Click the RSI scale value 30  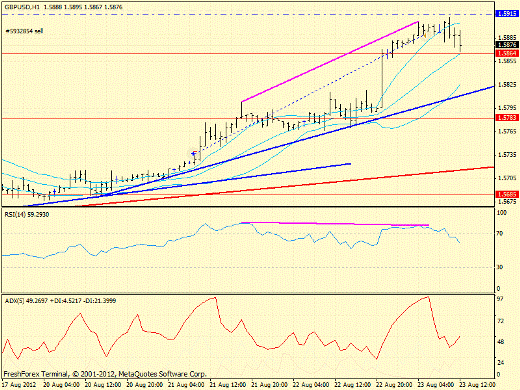499,267
